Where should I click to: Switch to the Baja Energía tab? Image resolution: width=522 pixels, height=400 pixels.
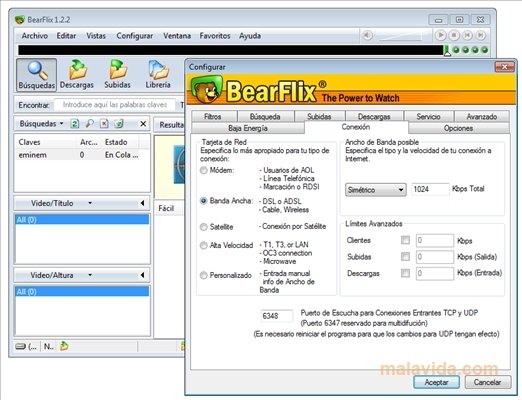(248, 128)
